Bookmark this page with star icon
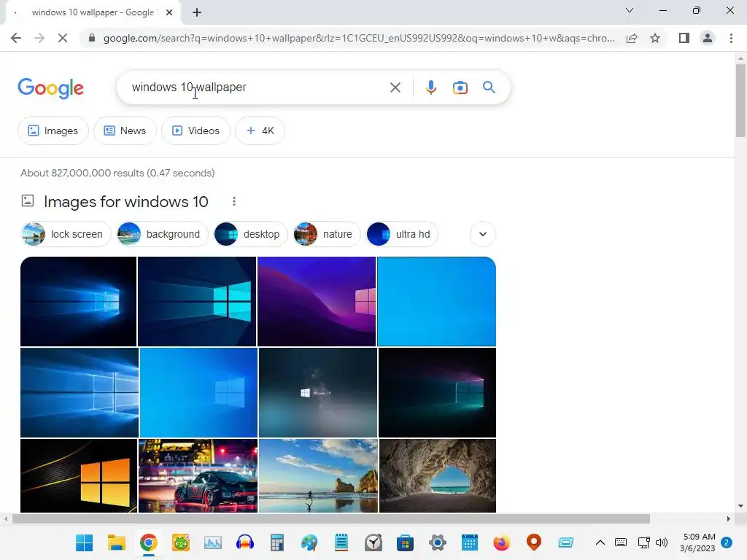Screen dimensions: 747x560 [655, 38]
